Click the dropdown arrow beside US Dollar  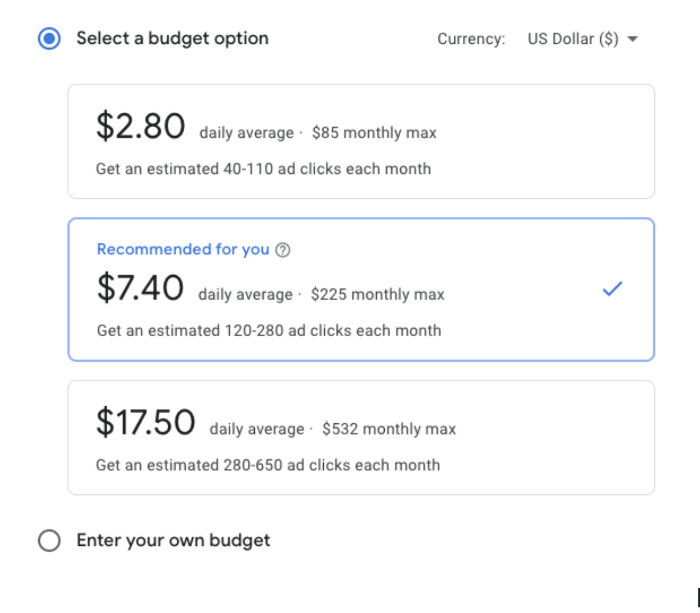click(x=633, y=39)
